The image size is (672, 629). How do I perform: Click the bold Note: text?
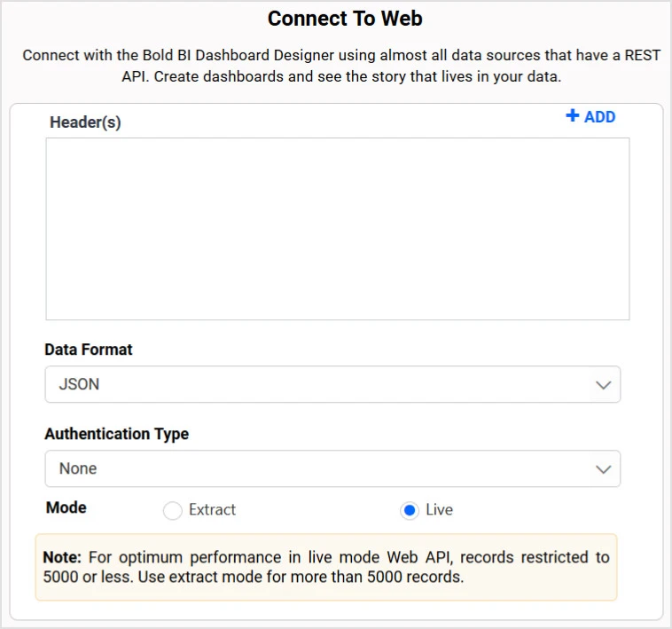click(x=62, y=558)
